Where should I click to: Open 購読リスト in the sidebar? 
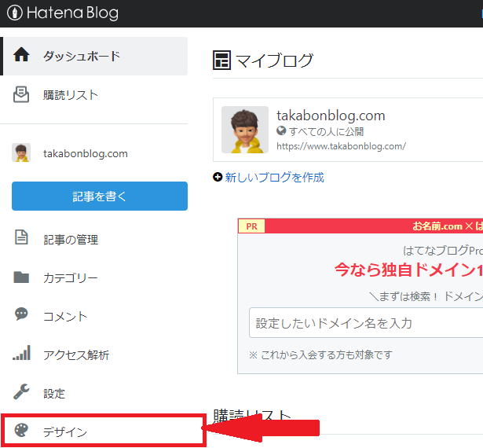coord(71,95)
